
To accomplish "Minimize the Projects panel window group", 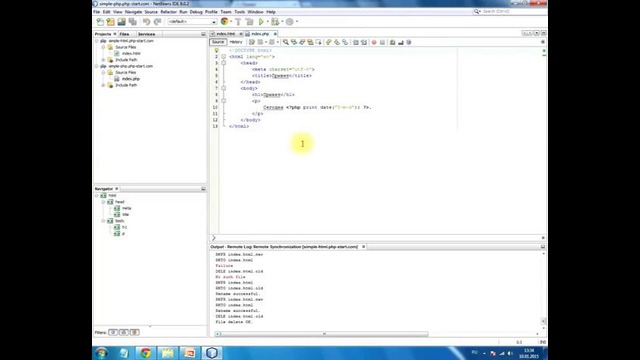I will pos(203,34).
